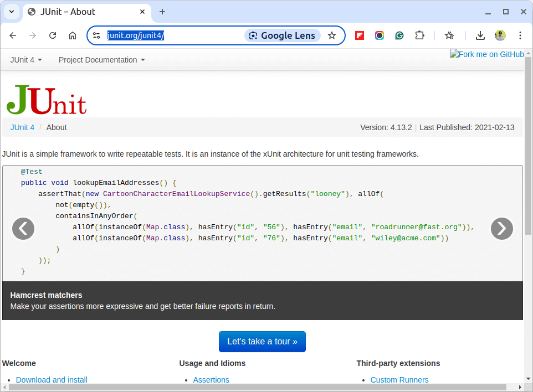
Task: Reload the page with the refresh icon
Action: [x=52, y=35]
